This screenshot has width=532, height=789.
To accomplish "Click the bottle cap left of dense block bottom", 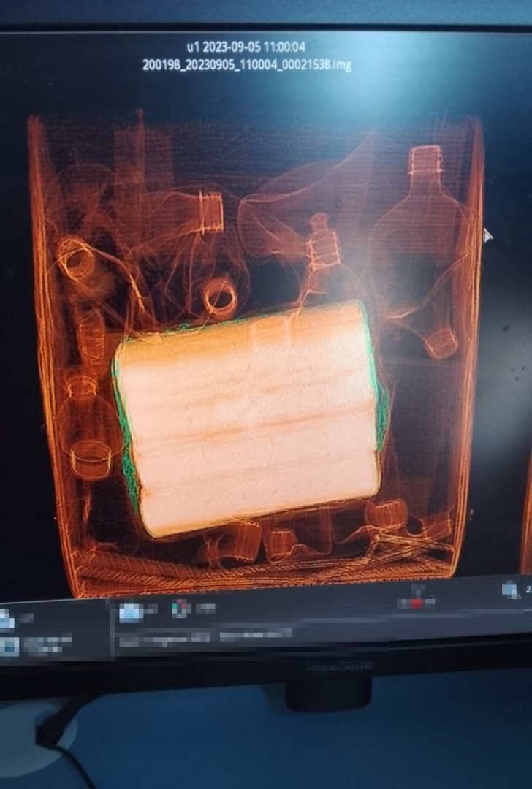I will tap(91, 460).
